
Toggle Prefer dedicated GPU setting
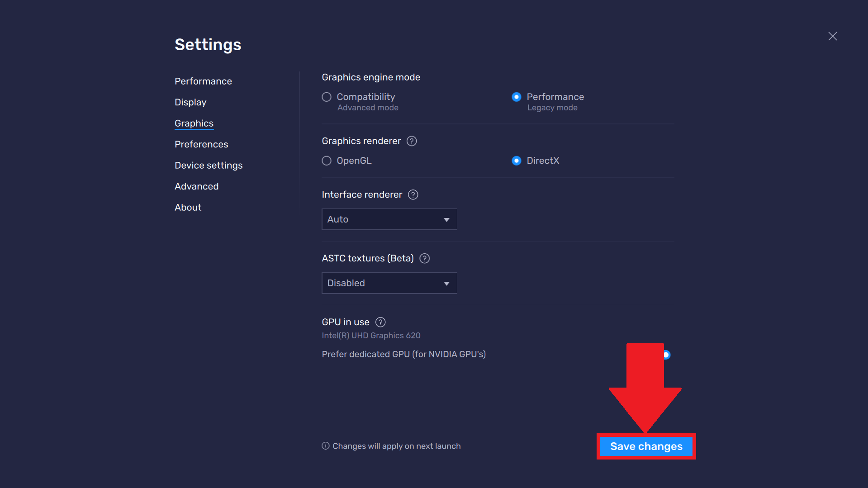coord(666,355)
